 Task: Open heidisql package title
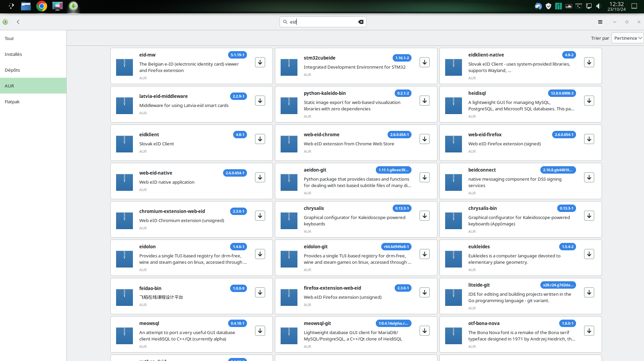tap(477, 93)
